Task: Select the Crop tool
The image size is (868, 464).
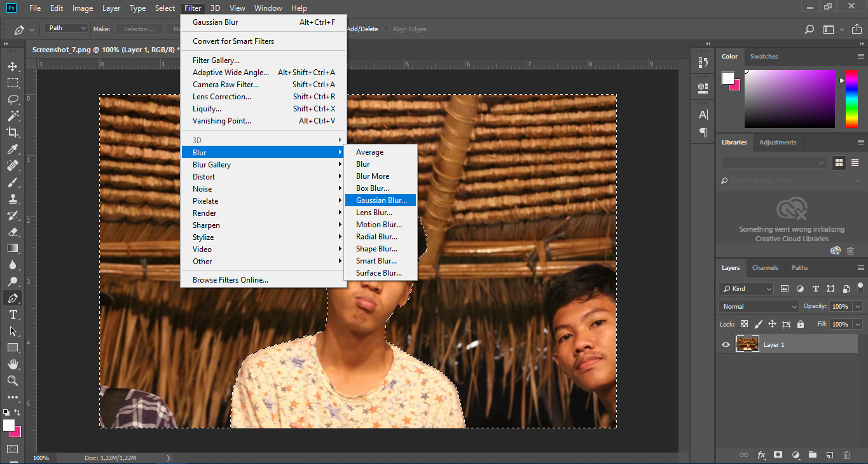Action: 12,132
